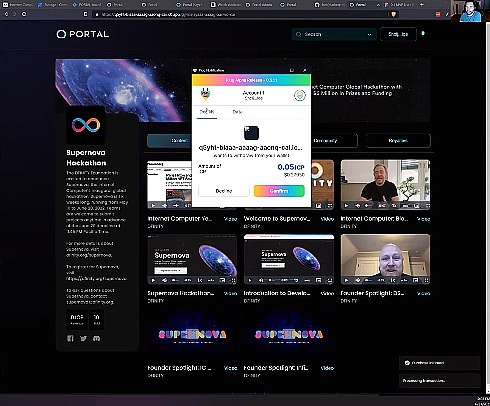The height and width of the screenshot is (406, 490).
Task: Click the ICP stat box in sidebar
Action: (x=77, y=319)
